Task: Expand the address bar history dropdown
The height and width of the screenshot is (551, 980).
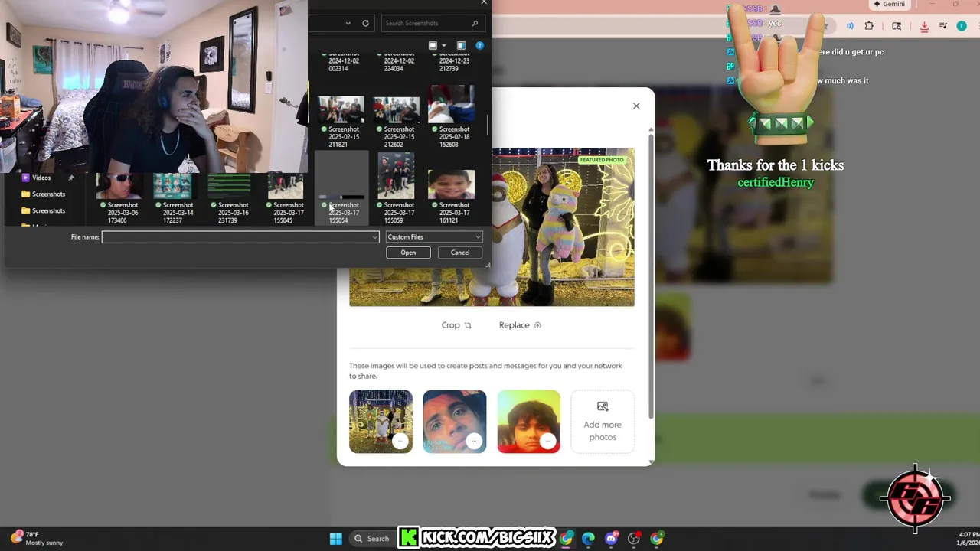Action: click(348, 23)
